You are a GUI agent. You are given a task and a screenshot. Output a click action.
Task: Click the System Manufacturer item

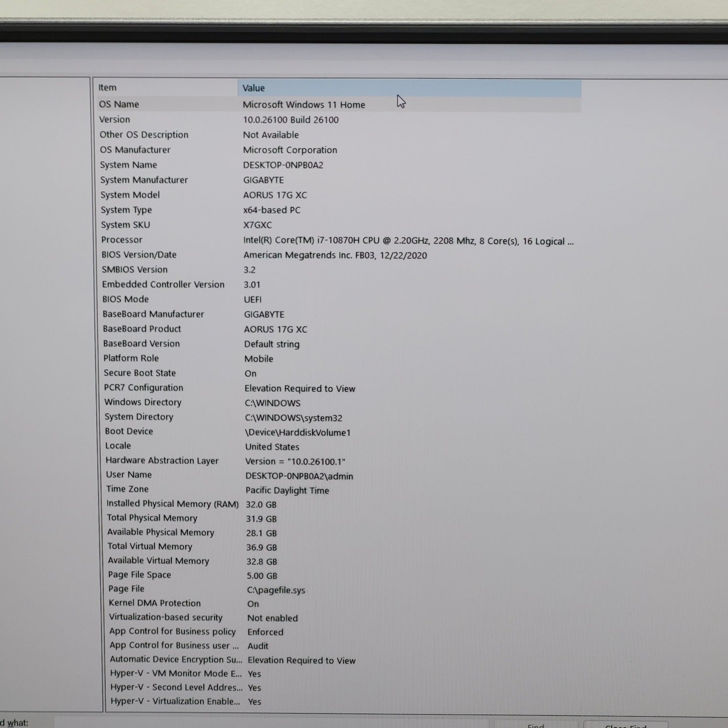click(144, 180)
